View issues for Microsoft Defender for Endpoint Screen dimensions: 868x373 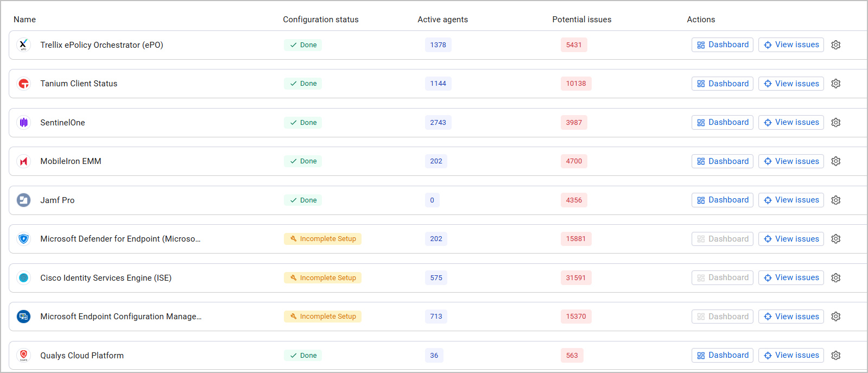point(791,239)
